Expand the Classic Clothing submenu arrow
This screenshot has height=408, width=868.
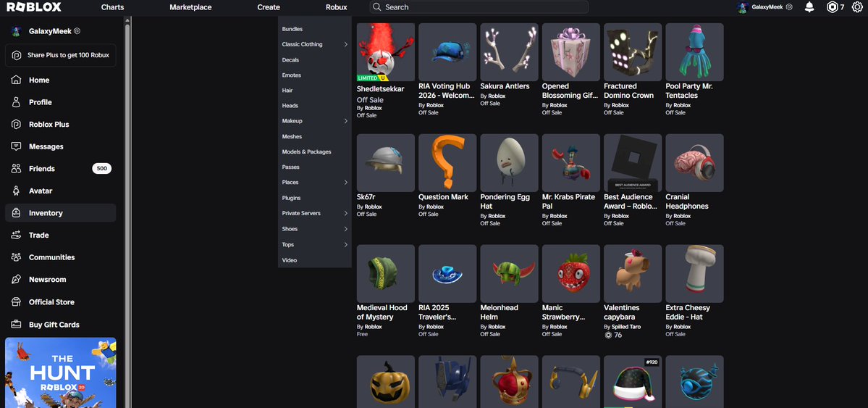345,44
